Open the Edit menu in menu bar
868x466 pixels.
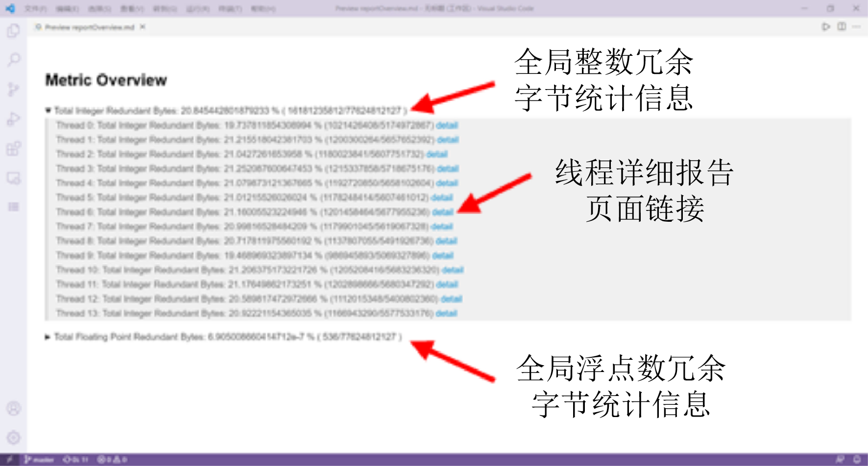(67, 9)
